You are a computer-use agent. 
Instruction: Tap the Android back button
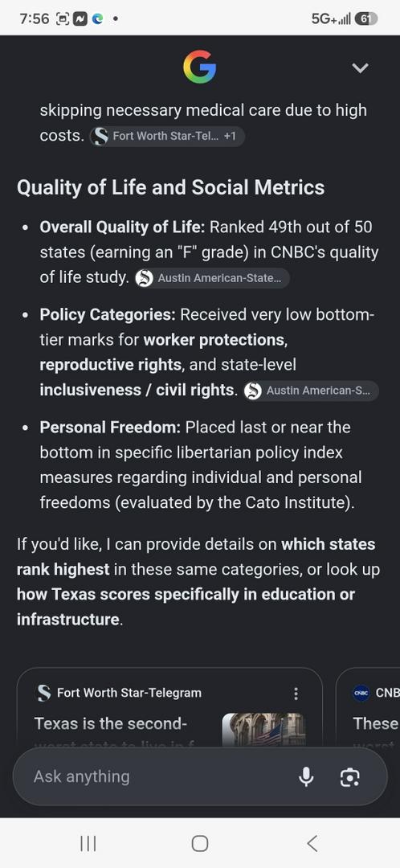pos(312,844)
